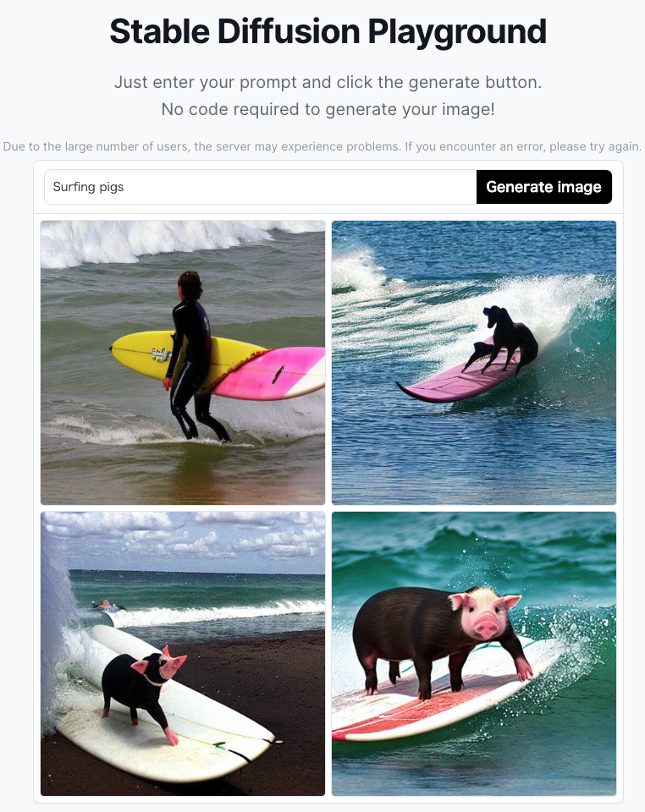Select the pig on white surfboard beach image
645x812 pixels.
point(183,654)
